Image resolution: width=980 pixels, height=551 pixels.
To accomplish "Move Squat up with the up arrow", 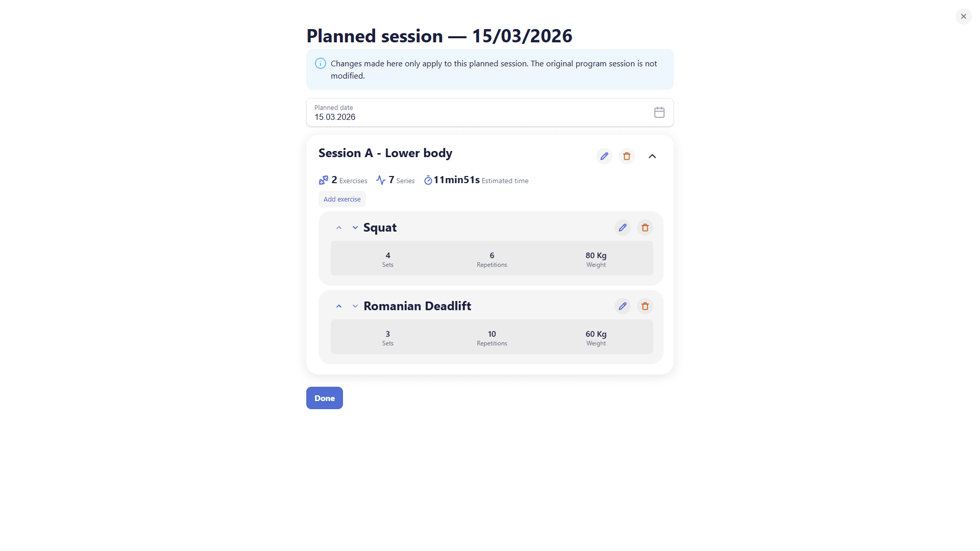I will tap(338, 228).
